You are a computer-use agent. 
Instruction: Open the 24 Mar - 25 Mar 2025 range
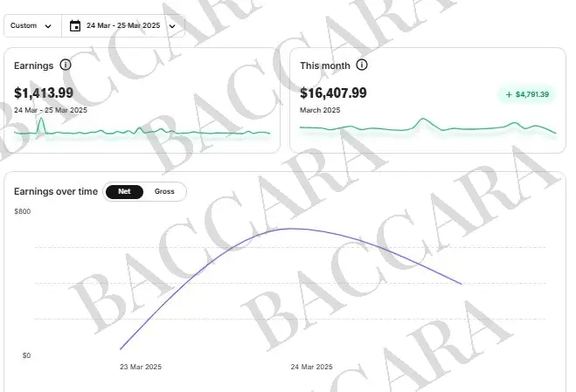(x=124, y=26)
